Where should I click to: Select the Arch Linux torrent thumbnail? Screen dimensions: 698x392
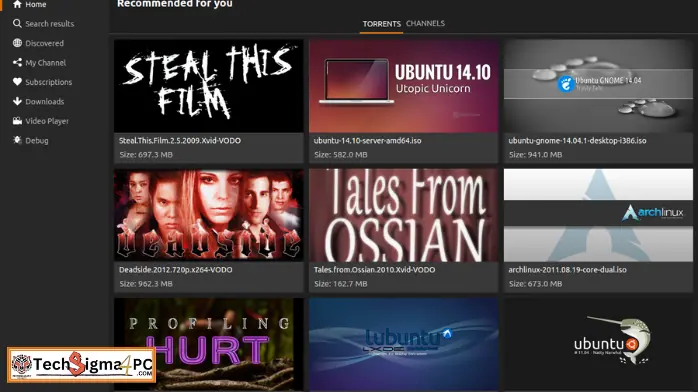coord(598,215)
